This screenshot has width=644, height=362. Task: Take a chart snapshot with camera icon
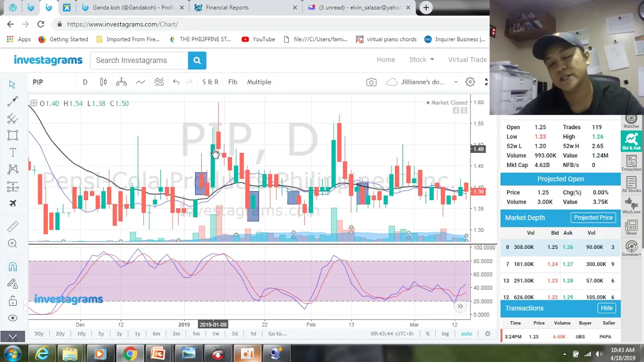[x=371, y=82]
